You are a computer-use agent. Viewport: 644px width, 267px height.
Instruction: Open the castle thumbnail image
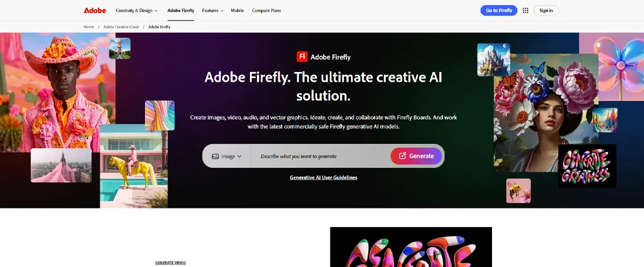pos(494,59)
